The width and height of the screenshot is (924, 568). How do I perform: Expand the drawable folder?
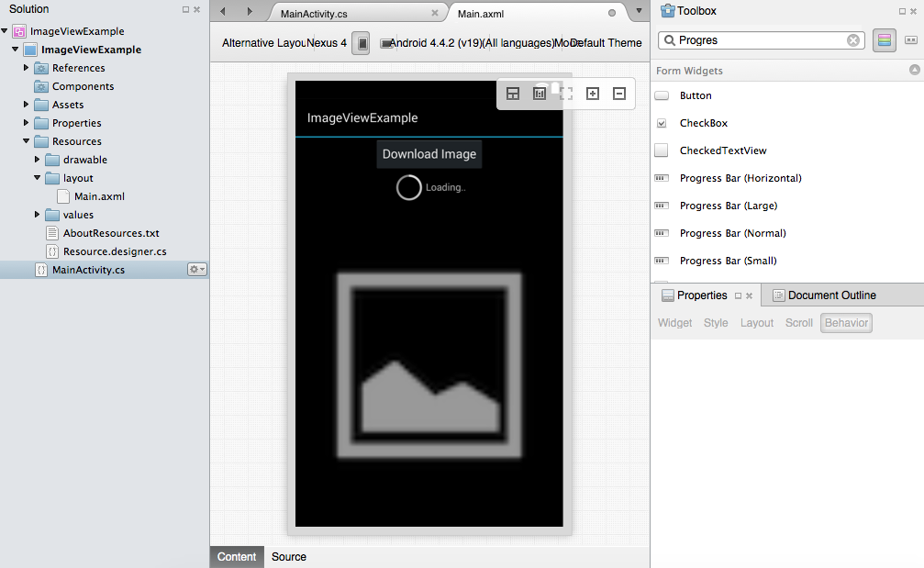(x=37, y=160)
